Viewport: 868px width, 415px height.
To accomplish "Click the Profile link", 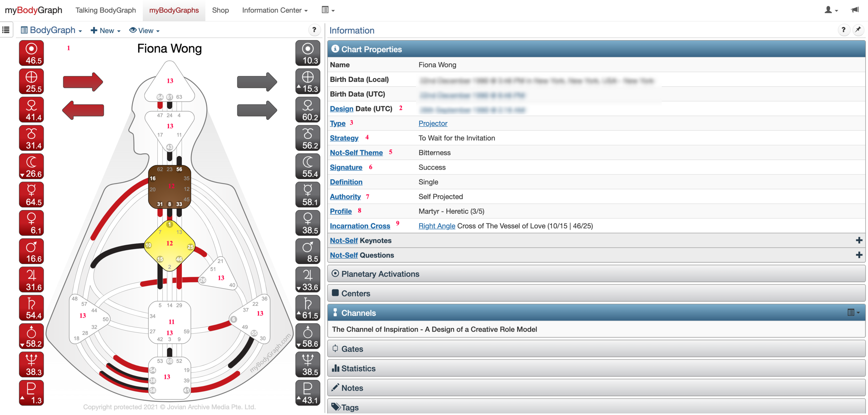I will coord(341,211).
